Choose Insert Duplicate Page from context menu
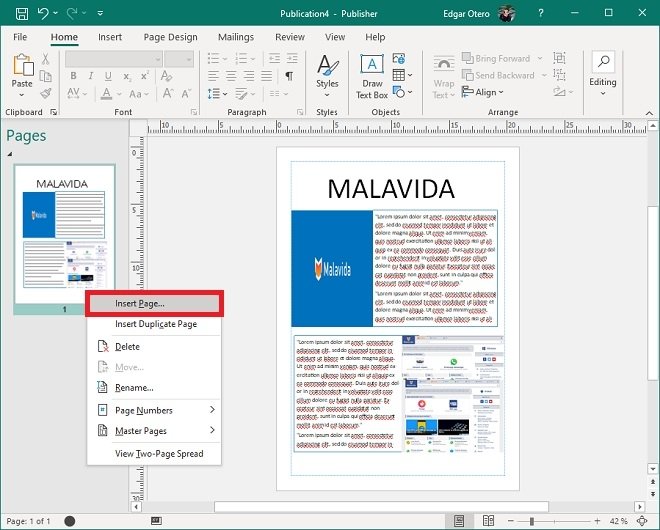Screen dimensions: 660x530 pos(154,324)
